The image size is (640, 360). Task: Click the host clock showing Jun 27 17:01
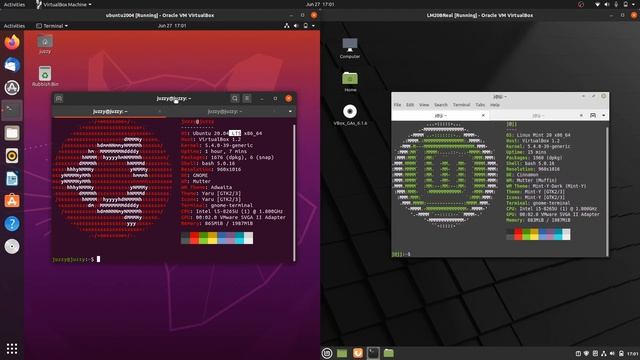320,4
